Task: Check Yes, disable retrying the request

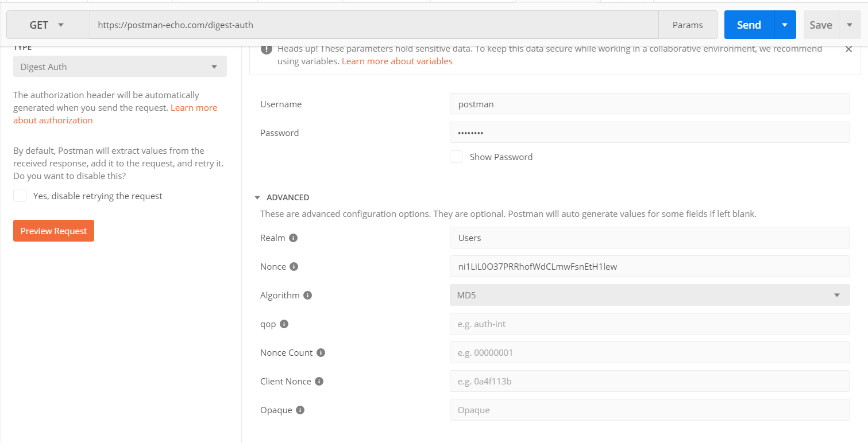Action: coord(20,195)
